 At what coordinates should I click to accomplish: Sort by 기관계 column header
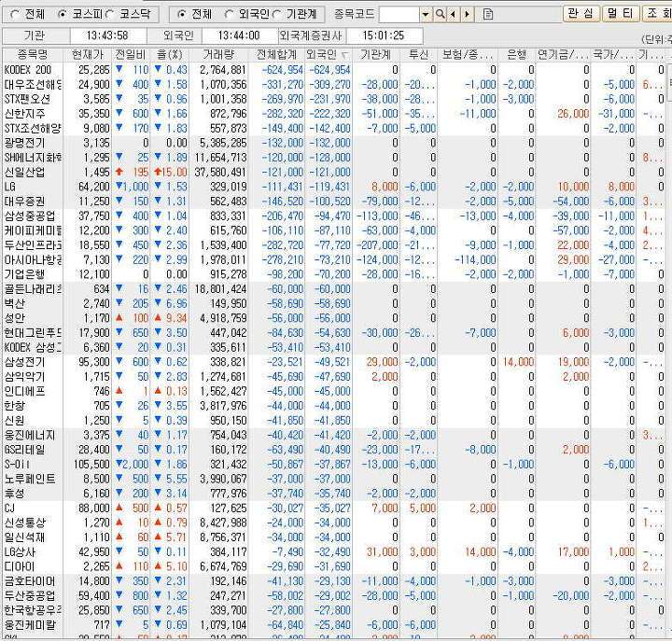[375, 55]
